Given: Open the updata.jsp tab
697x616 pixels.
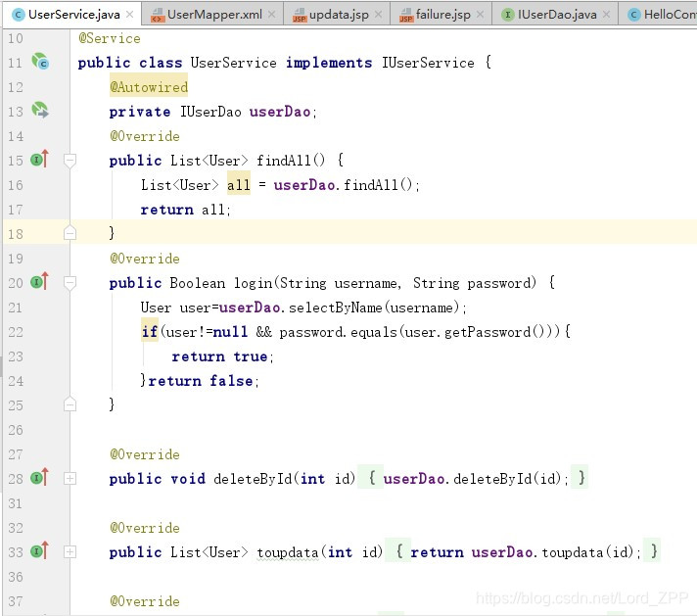Looking at the screenshot, I should point(337,15).
